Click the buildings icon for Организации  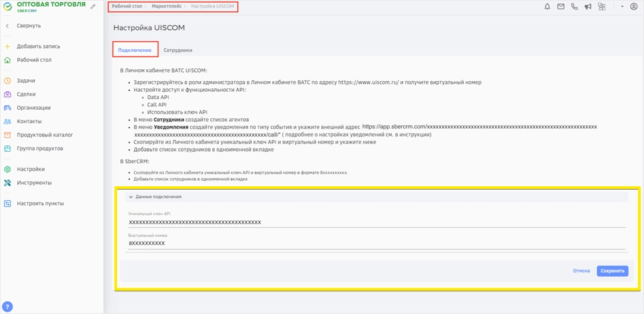pos(7,108)
